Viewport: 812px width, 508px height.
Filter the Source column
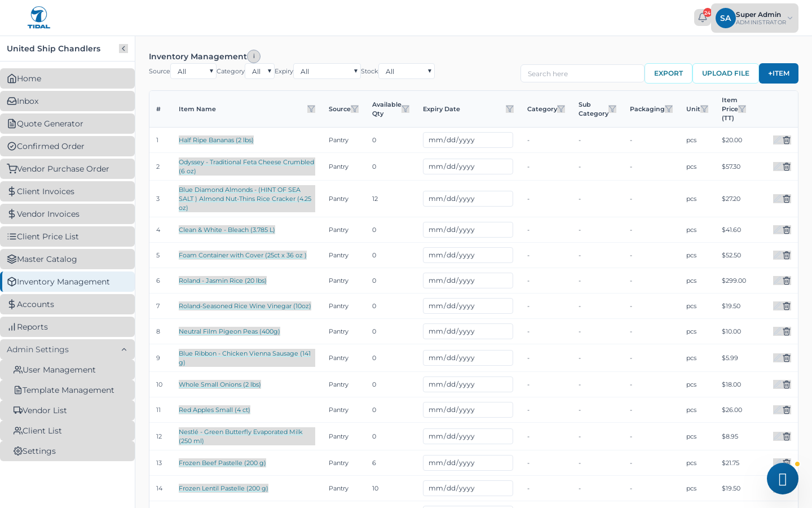355,109
